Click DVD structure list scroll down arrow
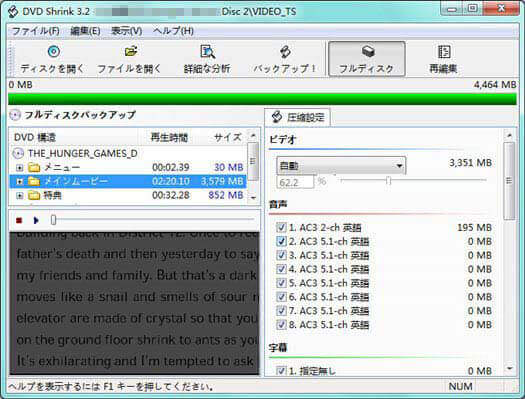The image size is (525, 399). click(x=253, y=197)
